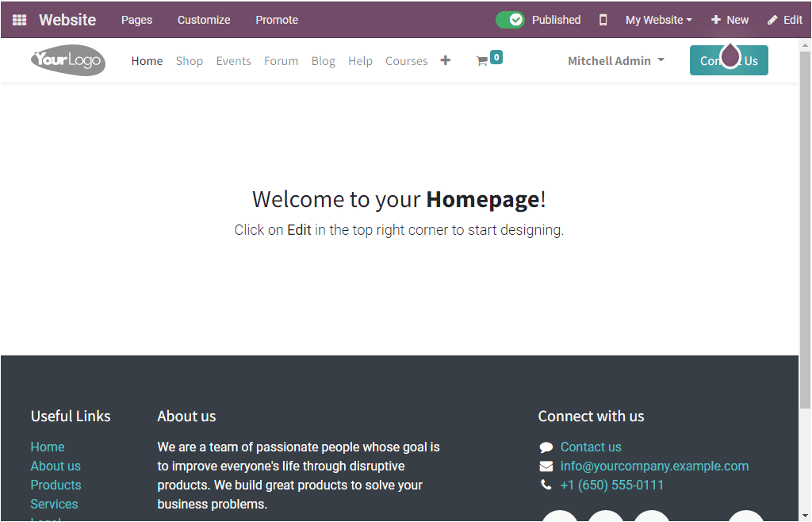
Task: Follow the Services link in Useful Links
Action: click(53, 504)
